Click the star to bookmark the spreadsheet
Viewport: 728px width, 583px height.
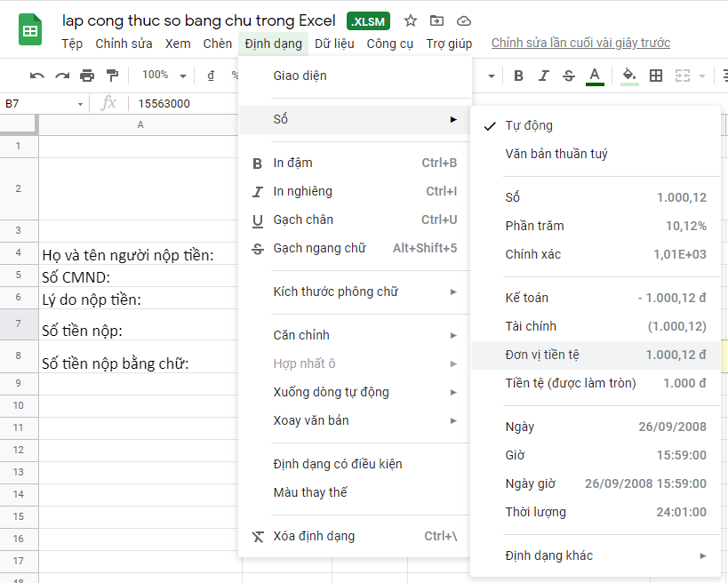410,19
